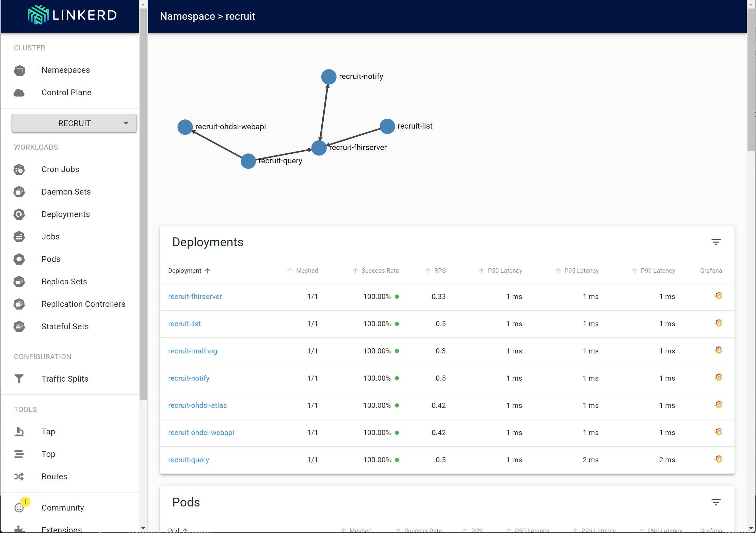Click the Deployments table filter icon

[716, 242]
